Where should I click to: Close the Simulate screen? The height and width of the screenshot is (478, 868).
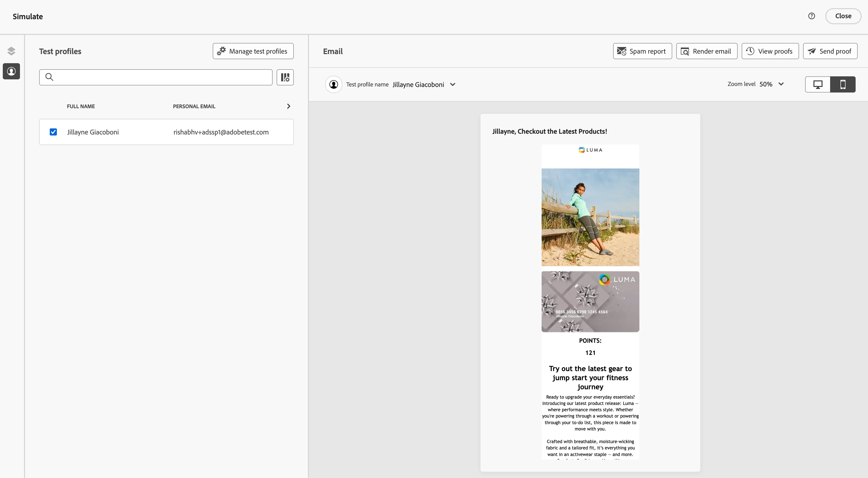(x=843, y=16)
